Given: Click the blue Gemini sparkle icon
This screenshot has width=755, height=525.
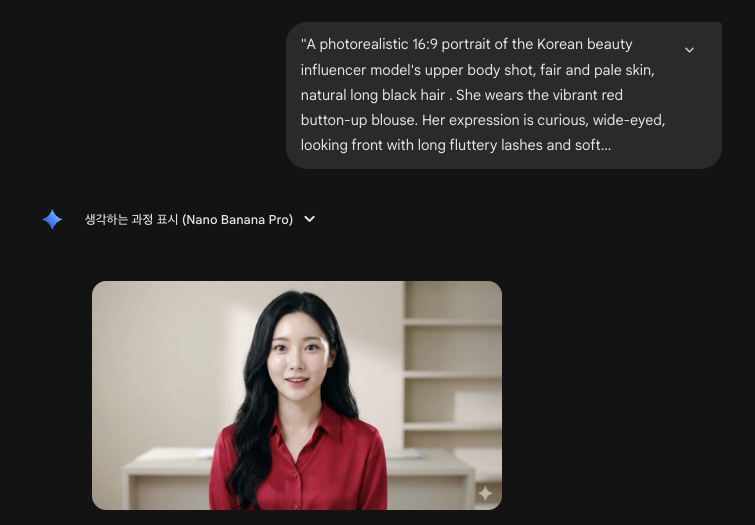Looking at the screenshot, I should point(52,220).
